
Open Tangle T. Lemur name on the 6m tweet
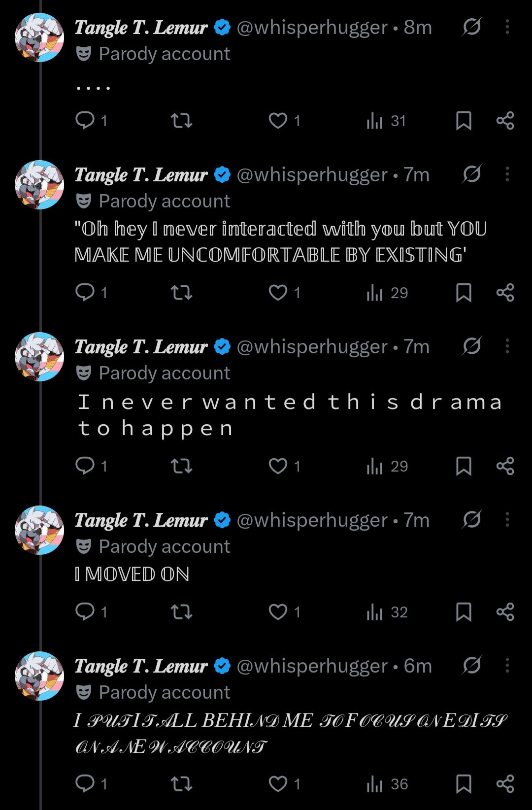click(141, 666)
